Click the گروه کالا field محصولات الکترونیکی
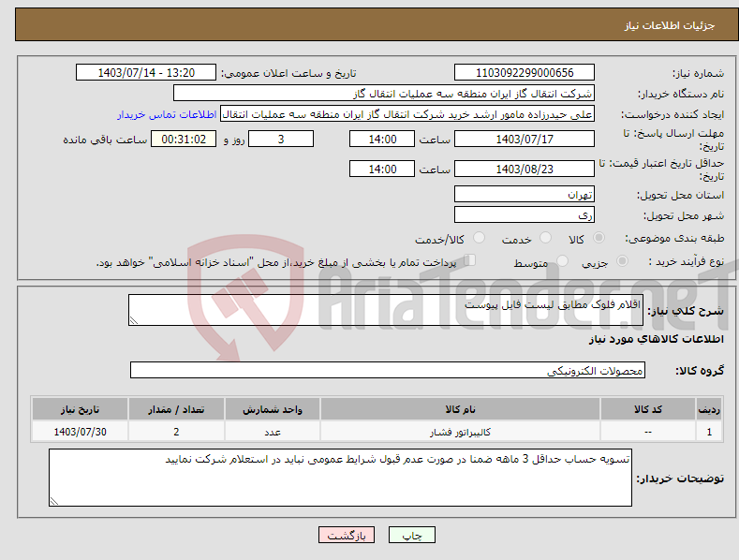 click(388, 371)
